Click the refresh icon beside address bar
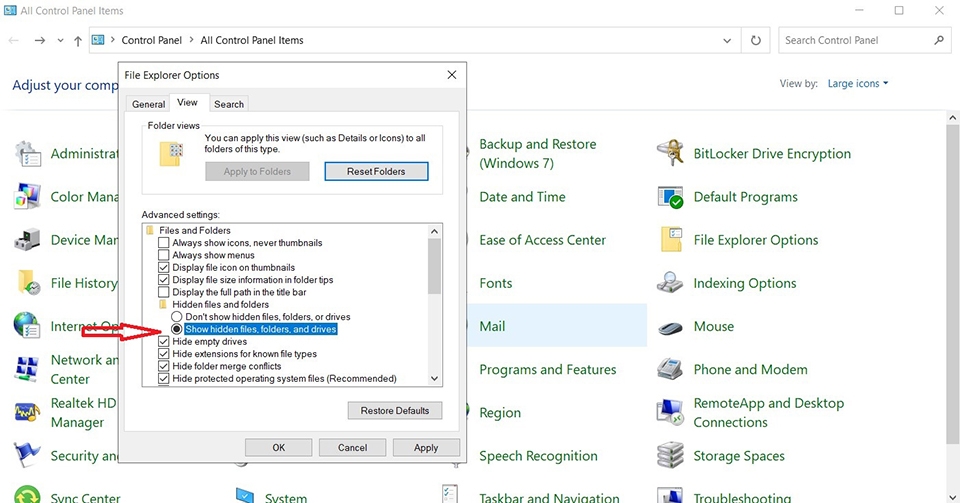Viewport: 960px width, 503px height. click(756, 40)
